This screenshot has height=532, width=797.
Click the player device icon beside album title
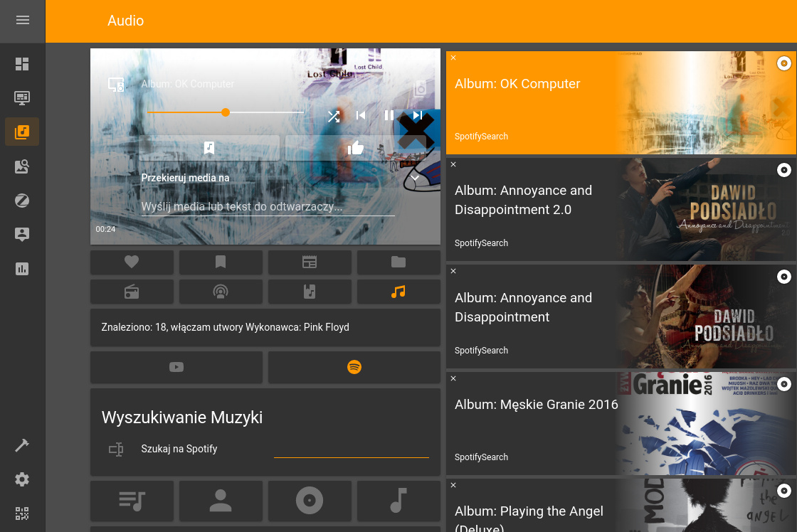pos(116,85)
